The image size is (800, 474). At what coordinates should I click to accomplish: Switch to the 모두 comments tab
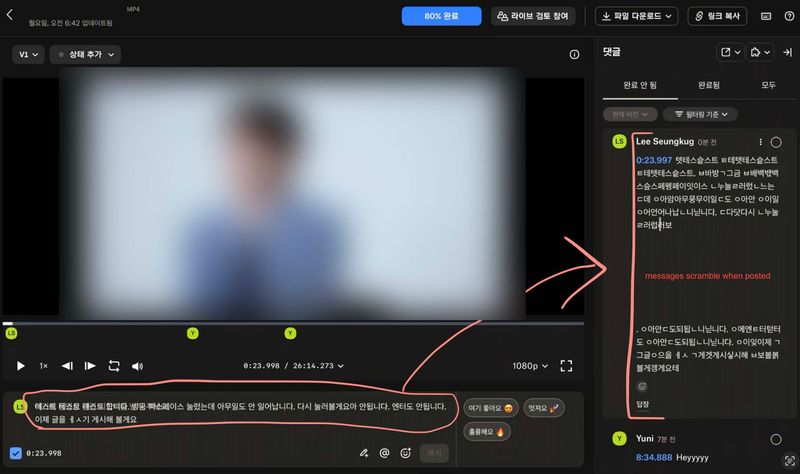pos(768,85)
